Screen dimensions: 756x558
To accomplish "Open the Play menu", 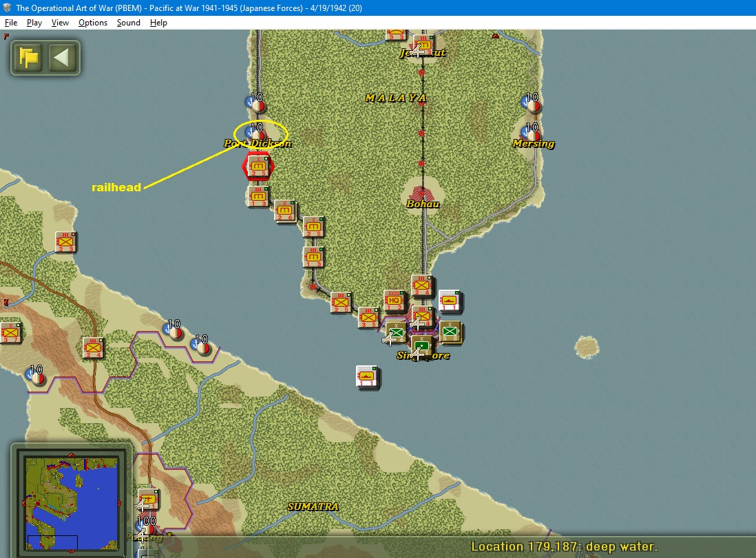I will pyautogui.click(x=34, y=23).
